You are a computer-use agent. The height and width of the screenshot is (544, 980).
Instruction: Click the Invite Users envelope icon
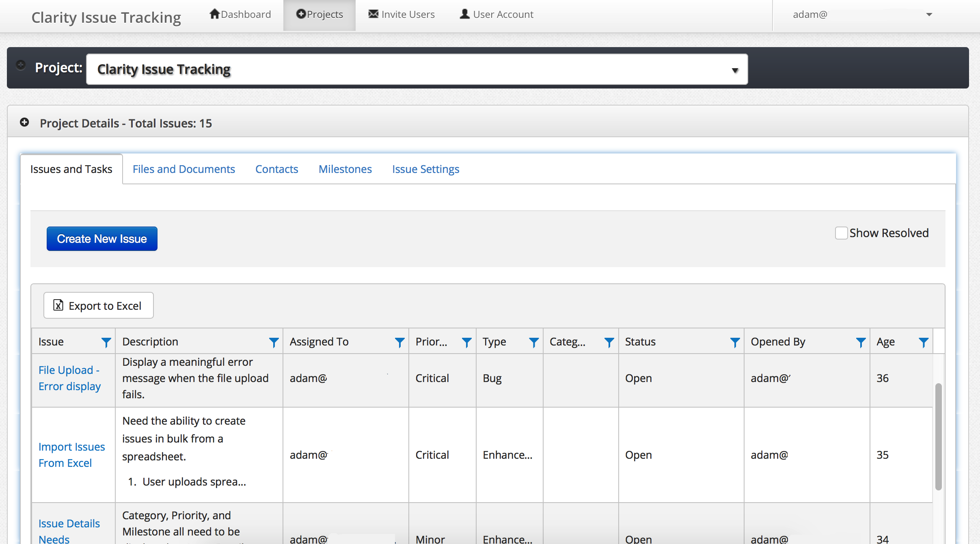click(373, 14)
